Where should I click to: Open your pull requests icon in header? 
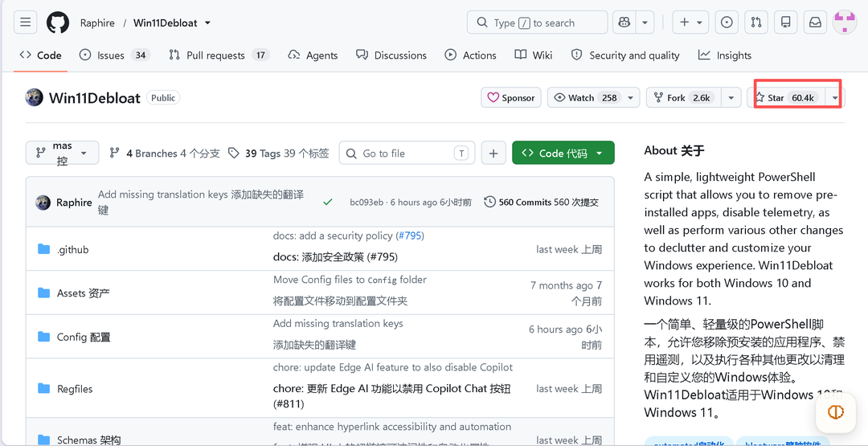[756, 23]
